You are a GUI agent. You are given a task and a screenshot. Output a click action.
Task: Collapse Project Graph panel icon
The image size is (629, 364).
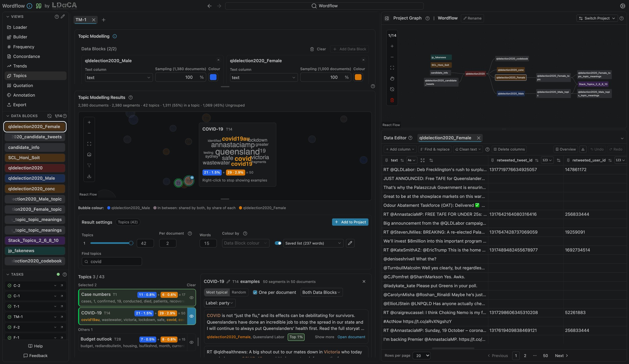(387, 18)
